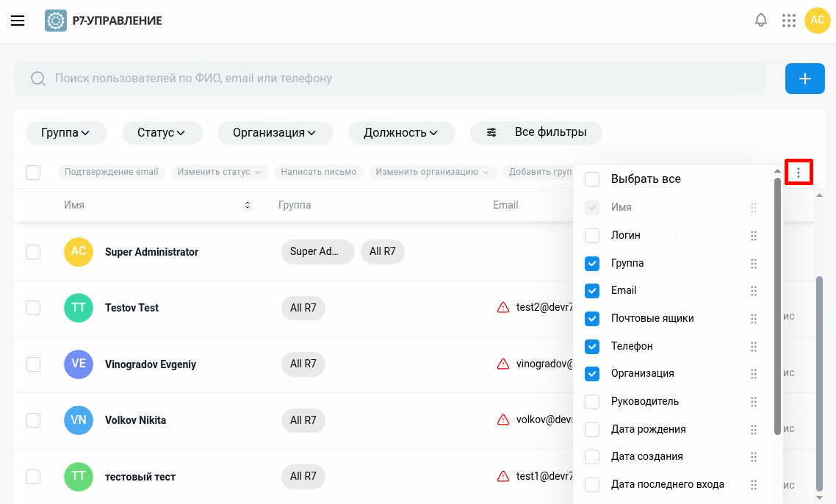
Task: Open the hamburger navigation menu
Action: 18,21
